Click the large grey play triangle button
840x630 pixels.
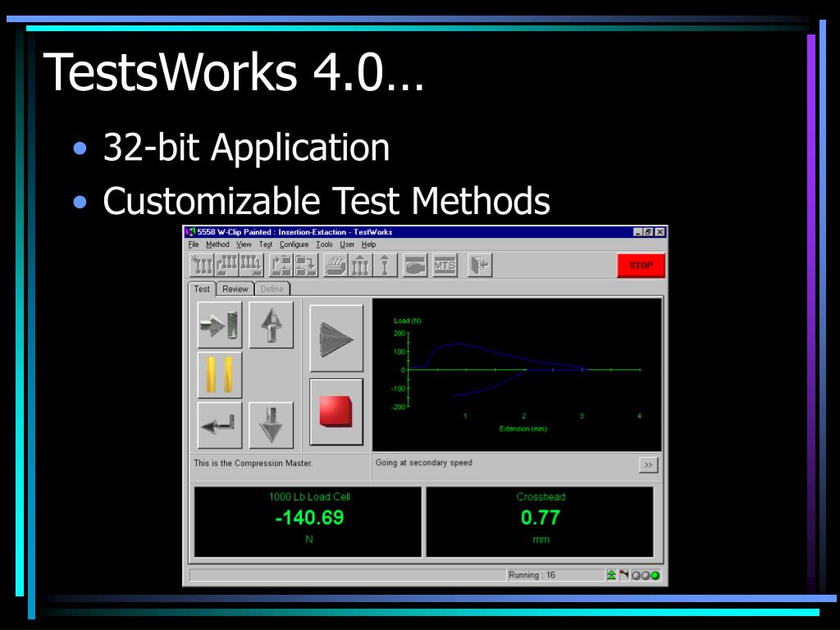pos(336,338)
